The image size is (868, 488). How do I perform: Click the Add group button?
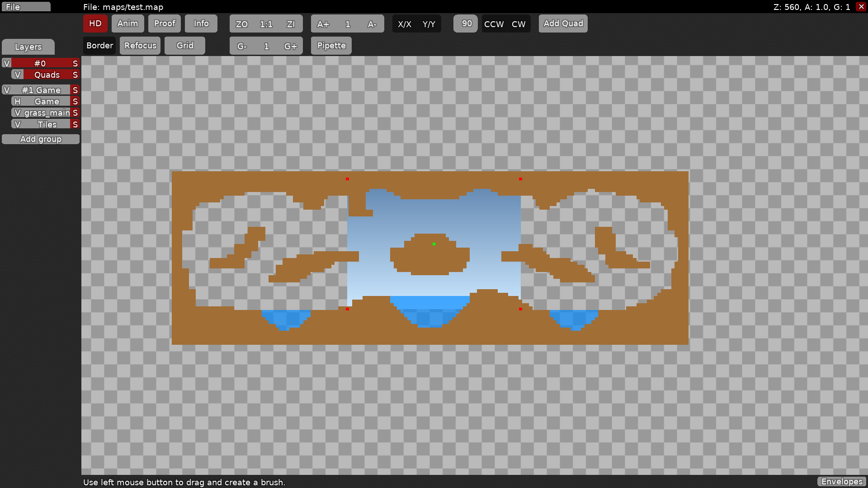[41, 139]
